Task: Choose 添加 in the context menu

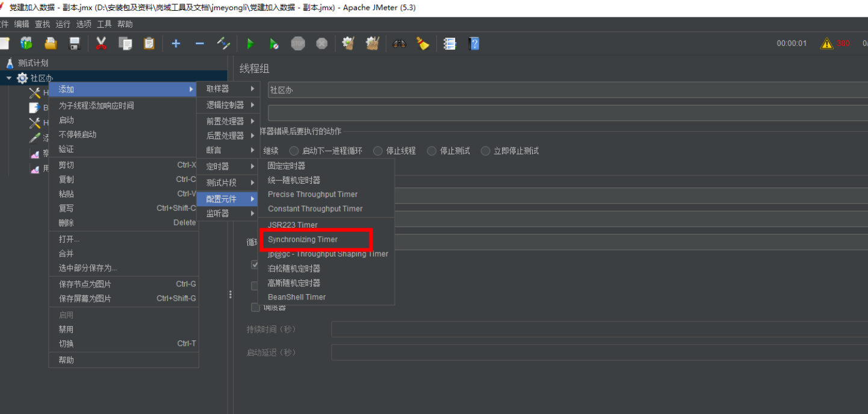Action: coord(123,89)
